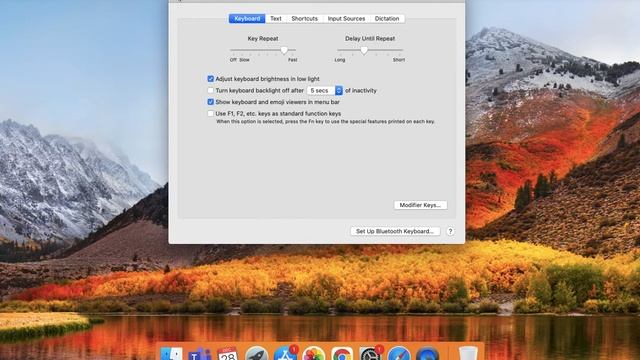Viewport: 640px width, 360px height.
Task: Click Set Up Bluetooth Keyboard button
Action: click(395, 231)
